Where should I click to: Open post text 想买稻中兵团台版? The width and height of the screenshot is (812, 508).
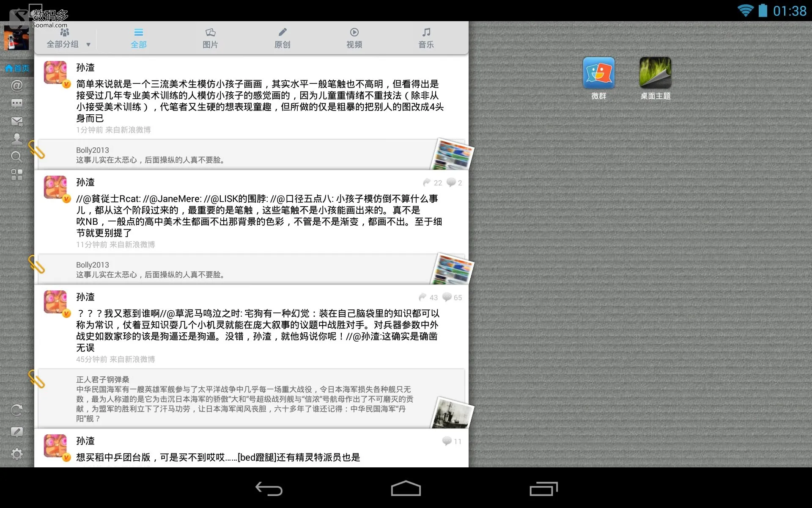tap(218, 457)
